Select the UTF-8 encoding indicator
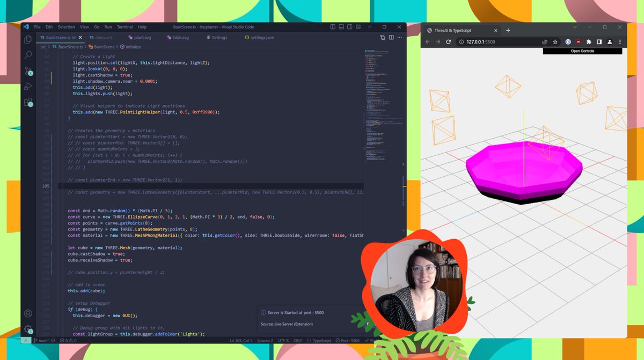644x360 pixels. tap(284, 340)
